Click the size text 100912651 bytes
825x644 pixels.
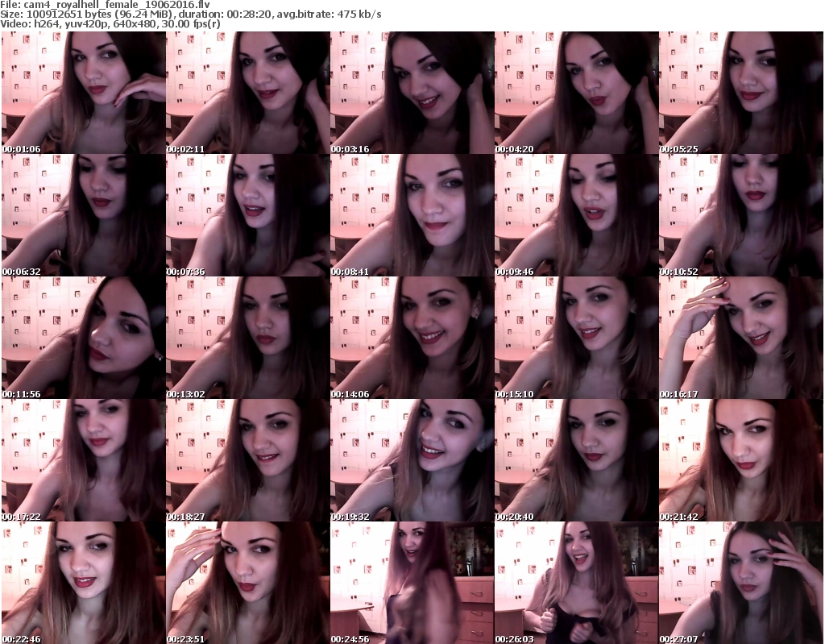[x=68, y=15]
